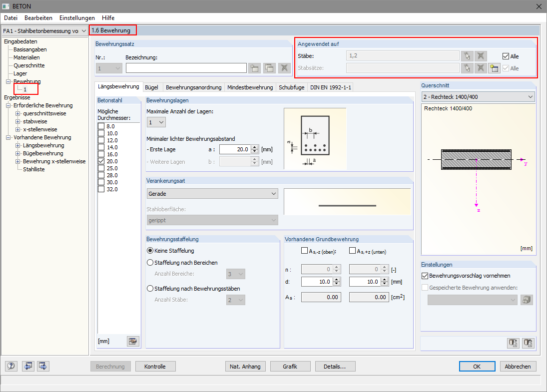Check the 25.0 diameter box
The width and height of the screenshot is (547, 392).
tap(101, 168)
